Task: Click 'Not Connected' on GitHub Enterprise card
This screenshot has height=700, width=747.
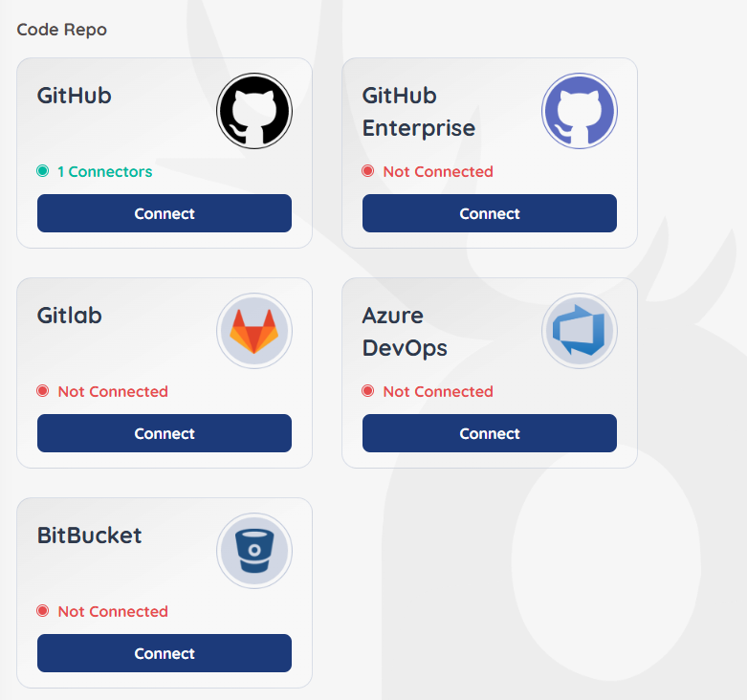Action: click(438, 171)
